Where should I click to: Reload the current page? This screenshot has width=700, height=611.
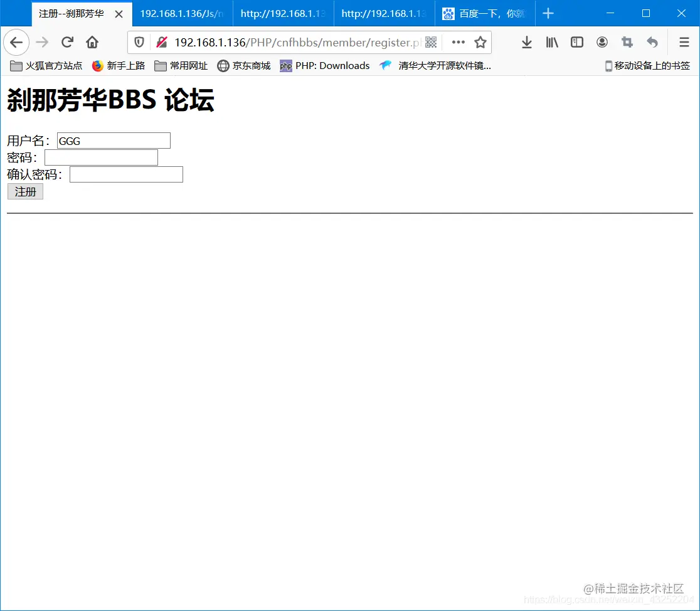click(67, 43)
